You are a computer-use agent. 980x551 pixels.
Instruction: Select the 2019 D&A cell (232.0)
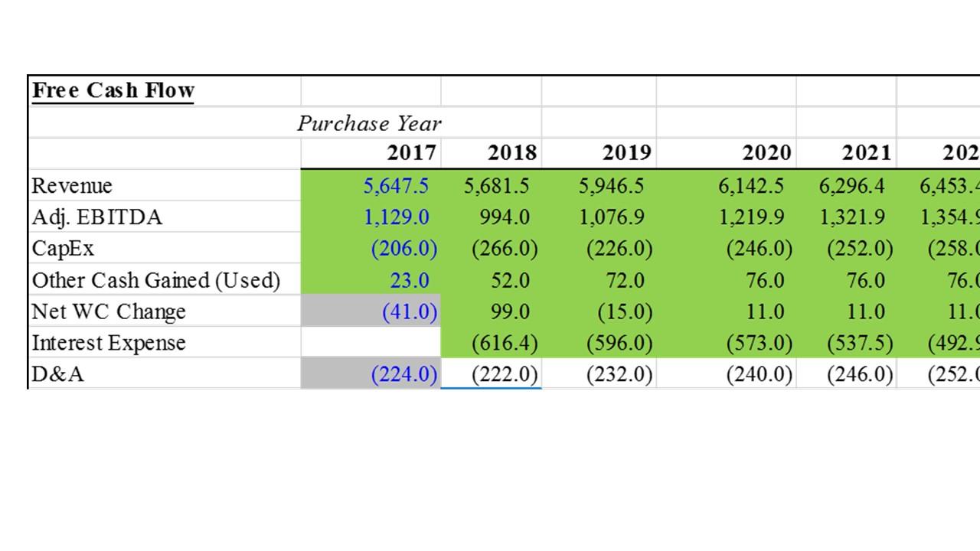coord(599,373)
